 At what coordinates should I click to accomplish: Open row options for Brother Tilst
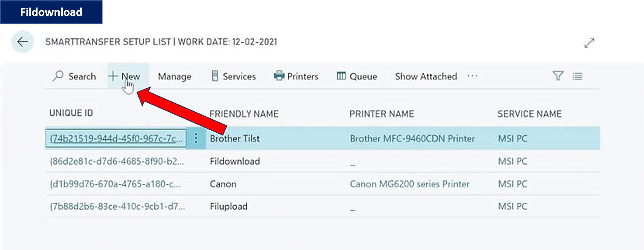coord(196,138)
